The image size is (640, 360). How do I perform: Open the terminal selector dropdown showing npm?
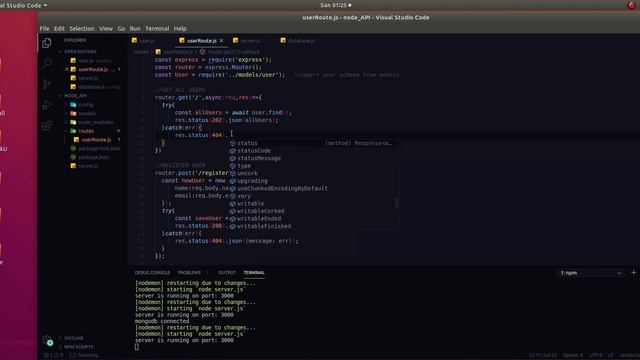click(590, 273)
